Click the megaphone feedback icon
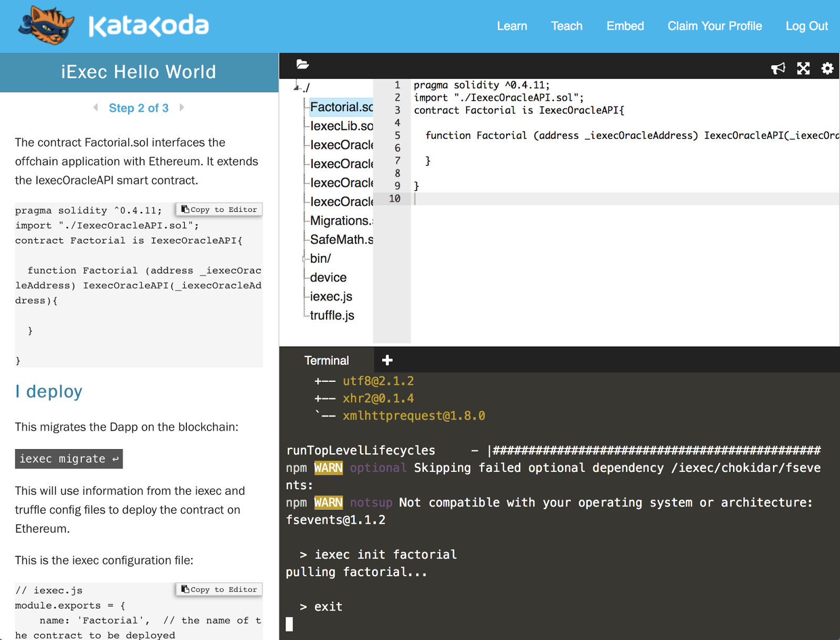The width and height of the screenshot is (840, 640). click(778, 68)
